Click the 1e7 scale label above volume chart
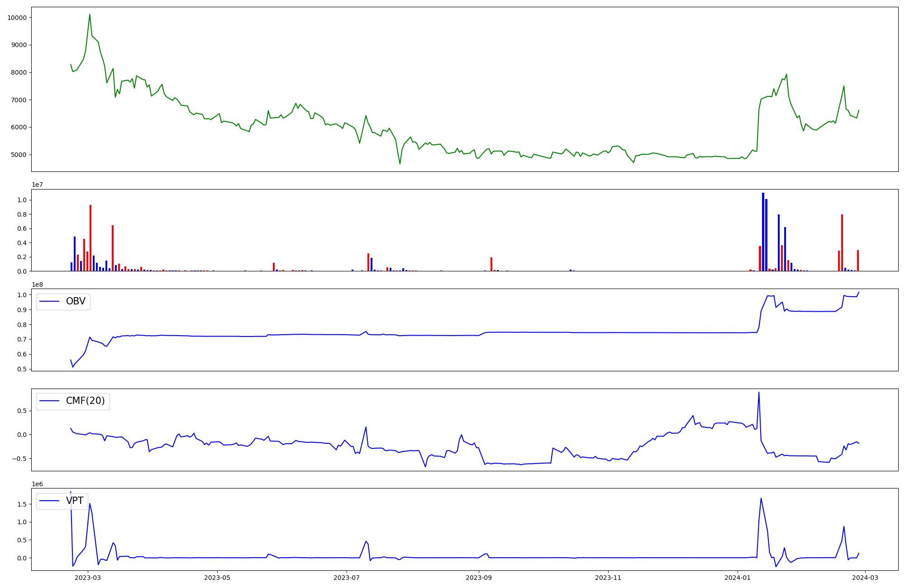The width and height of the screenshot is (905, 588). (37, 185)
